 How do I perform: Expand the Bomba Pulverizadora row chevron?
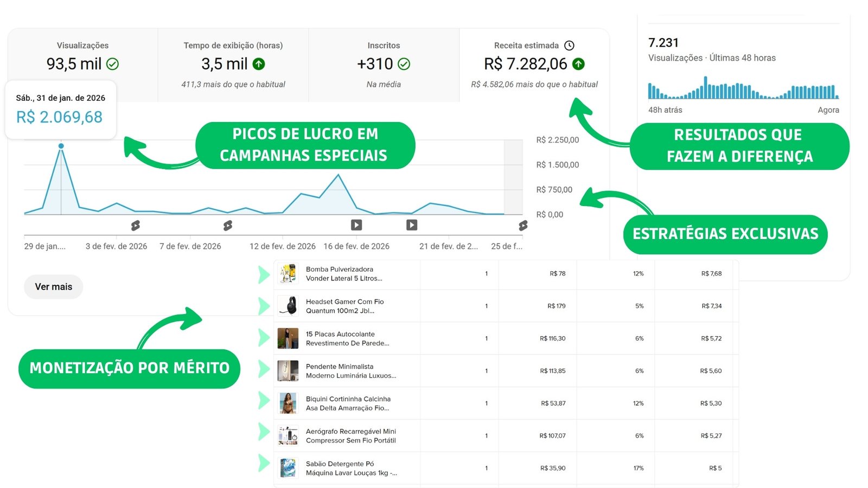[264, 274]
